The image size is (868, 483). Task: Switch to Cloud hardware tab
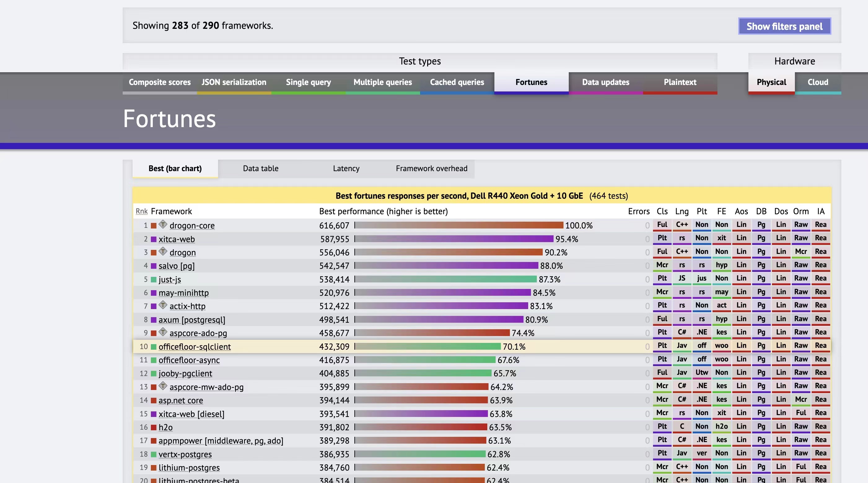coord(818,82)
